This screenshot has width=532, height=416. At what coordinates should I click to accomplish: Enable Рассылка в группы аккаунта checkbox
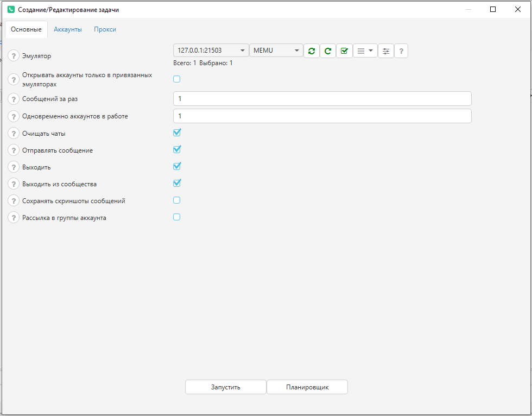click(x=177, y=217)
